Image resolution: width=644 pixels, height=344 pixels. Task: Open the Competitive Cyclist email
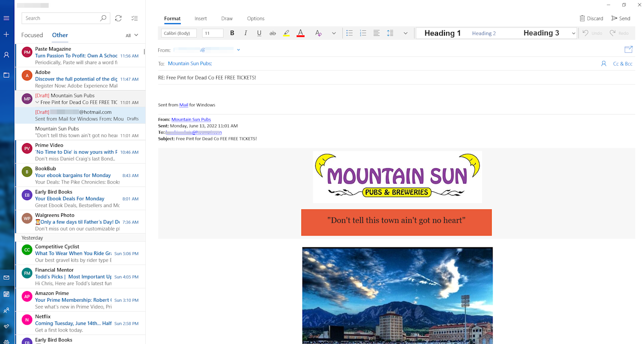pyautogui.click(x=80, y=253)
